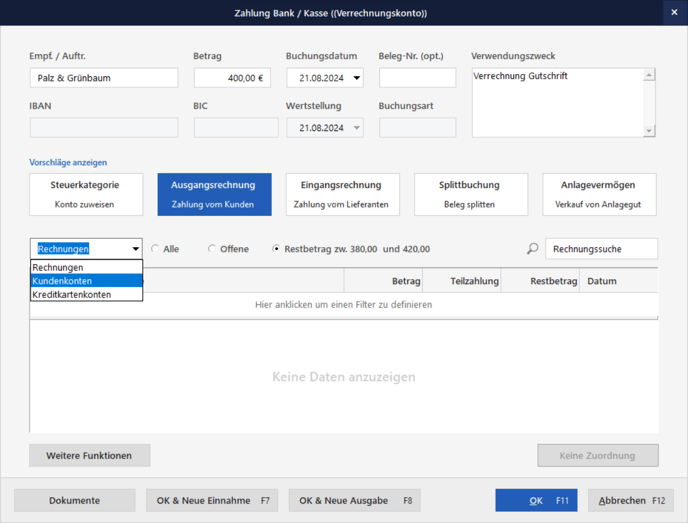
Task: Close the Zahlung Bank / Kasse dialog
Action: click(674, 13)
